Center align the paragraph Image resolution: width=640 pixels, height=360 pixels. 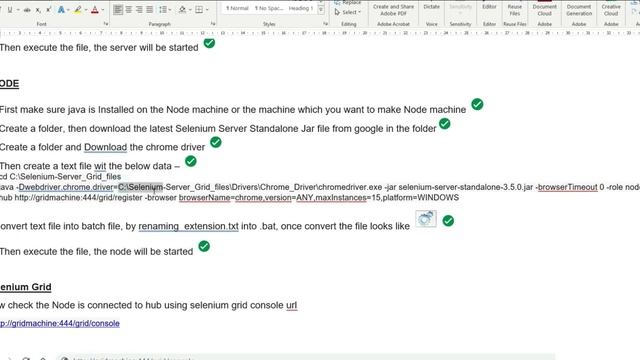tap(129, 9)
